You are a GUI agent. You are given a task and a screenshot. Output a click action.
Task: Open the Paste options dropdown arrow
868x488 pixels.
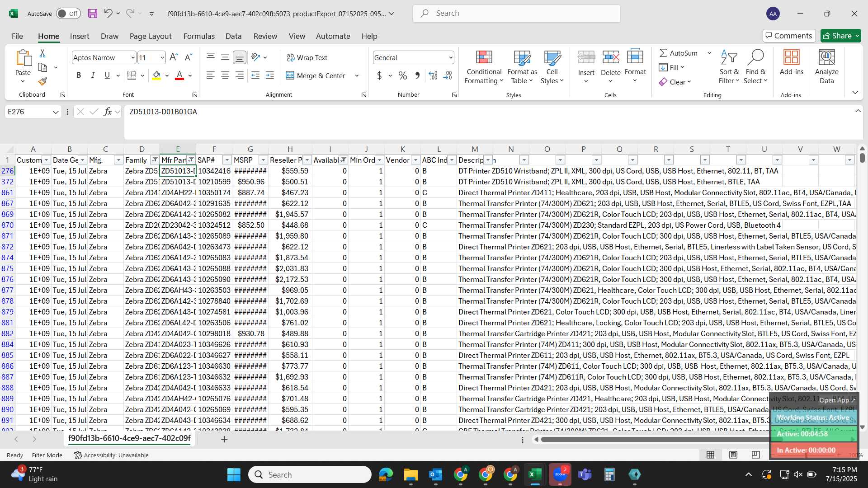[23, 81]
